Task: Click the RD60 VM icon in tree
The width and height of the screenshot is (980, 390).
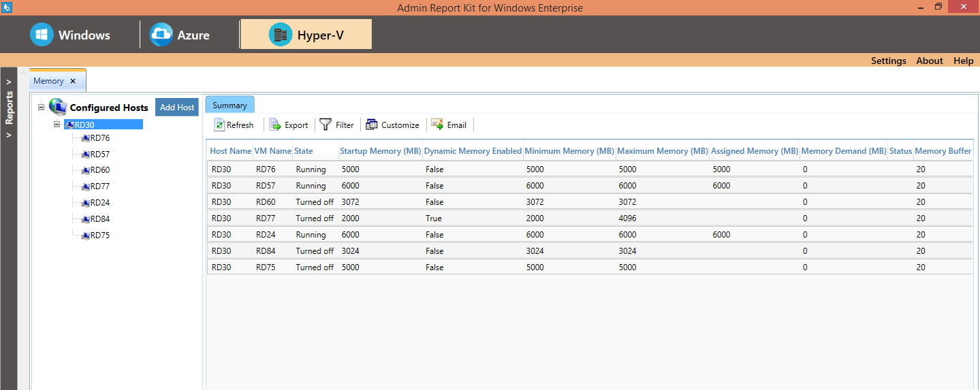Action: coord(86,171)
